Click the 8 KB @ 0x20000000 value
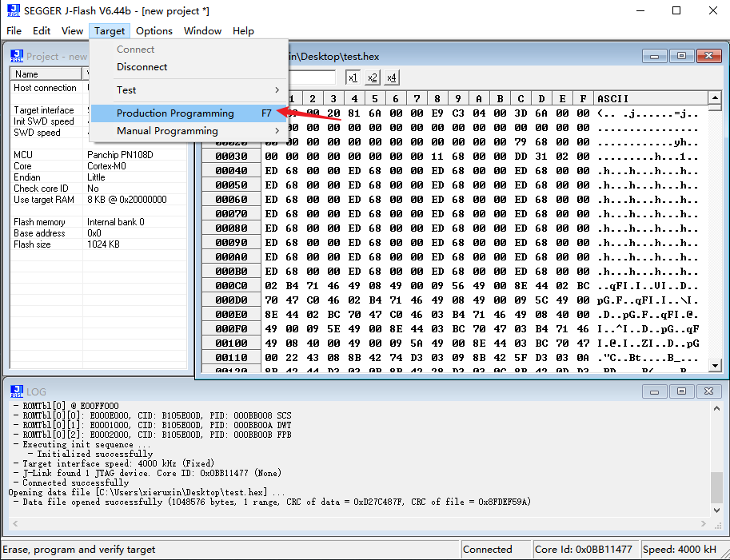The width and height of the screenshot is (730, 560). tap(127, 200)
